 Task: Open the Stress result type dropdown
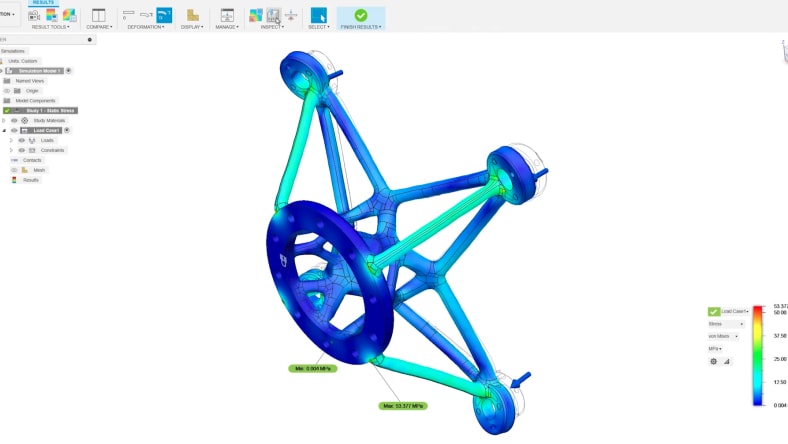(726, 324)
